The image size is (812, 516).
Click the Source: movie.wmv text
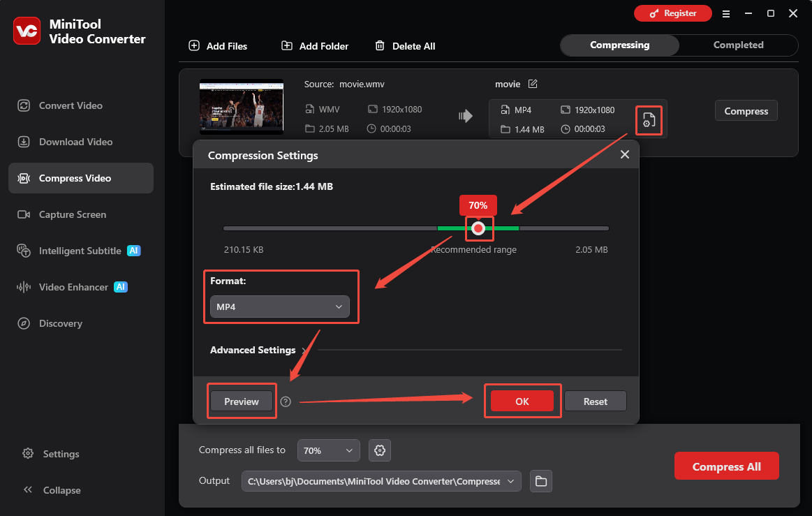(x=344, y=84)
